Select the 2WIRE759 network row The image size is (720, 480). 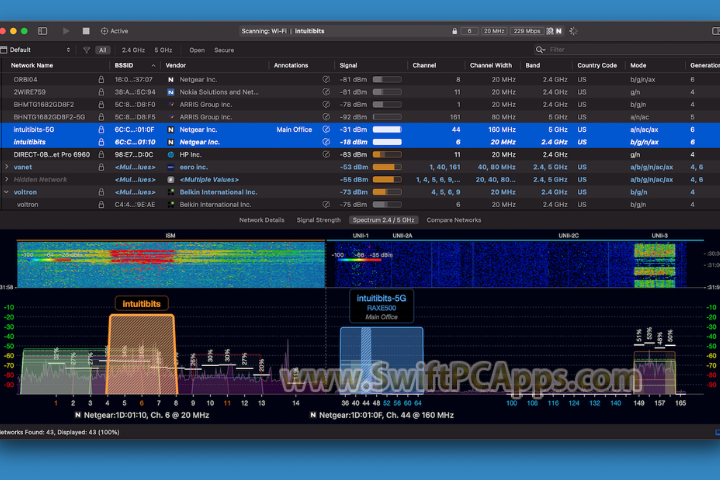360,92
